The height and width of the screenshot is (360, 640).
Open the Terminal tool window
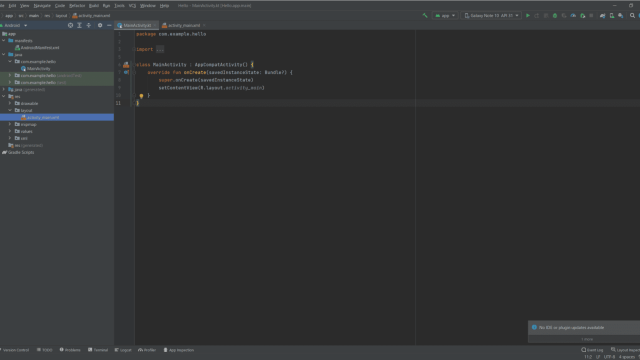(98, 350)
